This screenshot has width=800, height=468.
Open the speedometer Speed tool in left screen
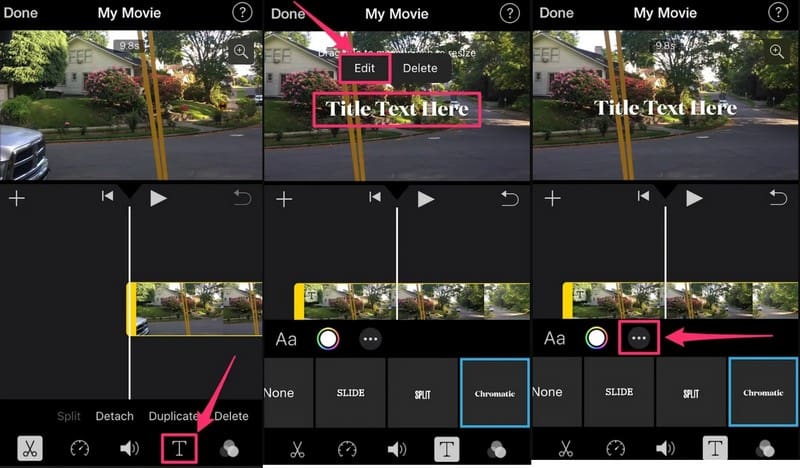tap(80, 449)
